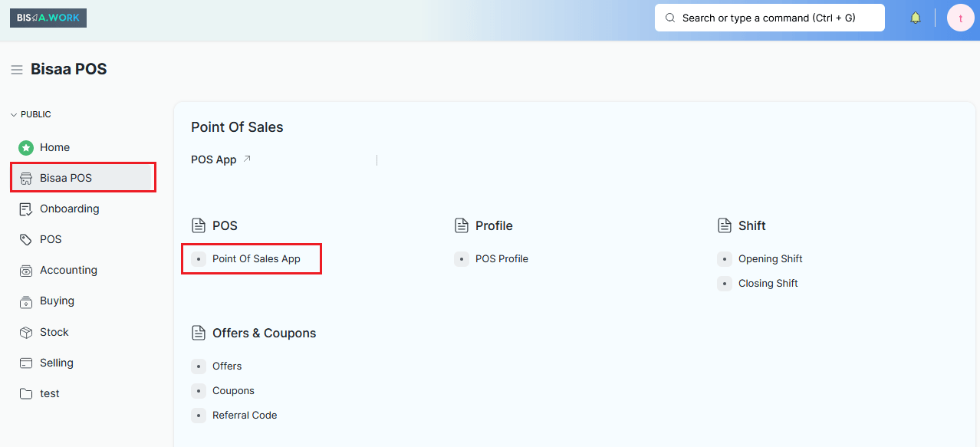The height and width of the screenshot is (447, 980).
Task: Open Opening Shift link
Action: (x=770, y=258)
